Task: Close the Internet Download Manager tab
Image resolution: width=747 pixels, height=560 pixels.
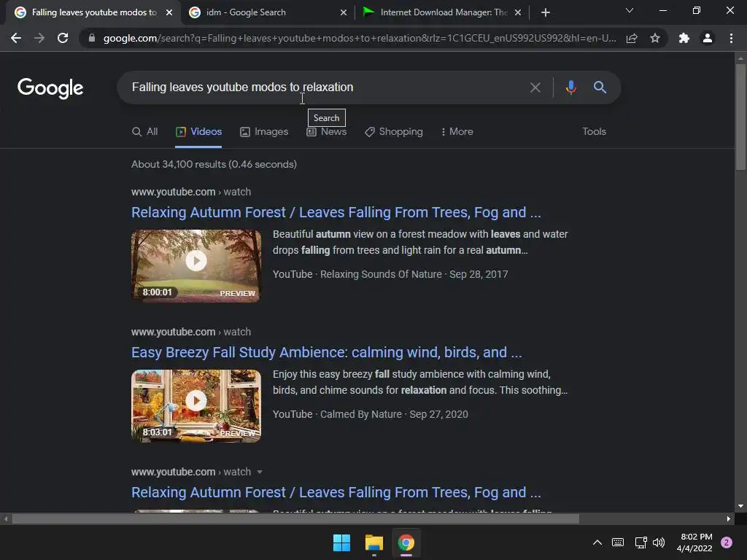Action: (x=518, y=12)
